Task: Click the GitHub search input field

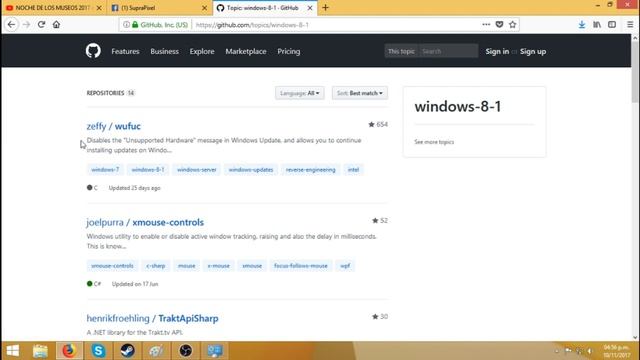Action: click(448, 51)
